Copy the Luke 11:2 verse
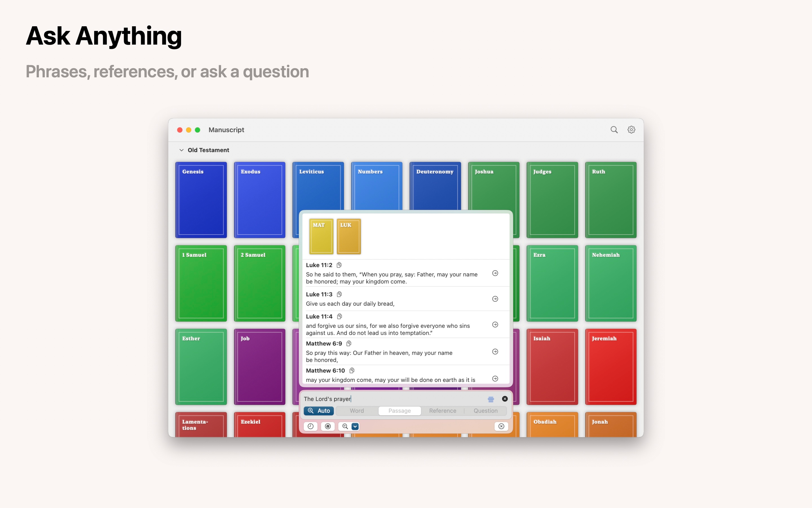Screen dimensions: 812x508 (x=339, y=265)
